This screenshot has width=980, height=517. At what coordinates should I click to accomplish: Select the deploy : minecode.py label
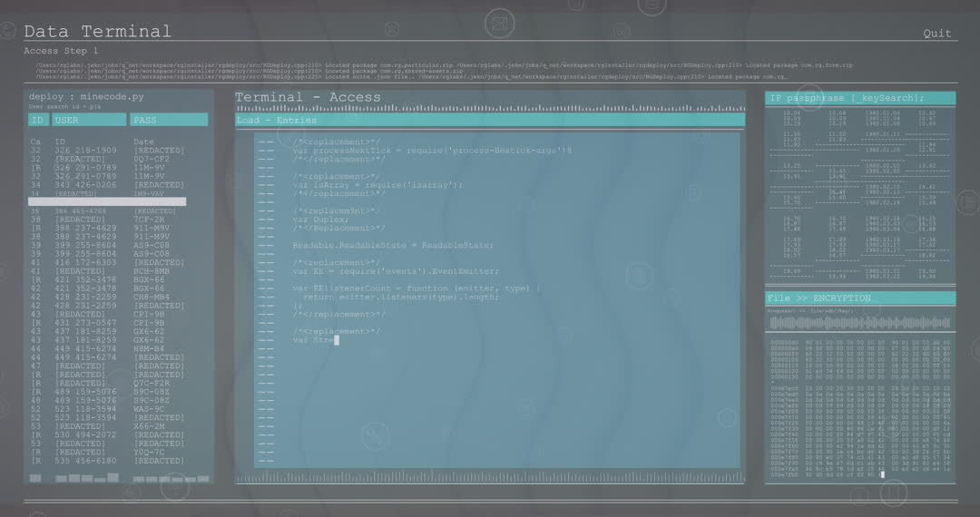coord(86,96)
